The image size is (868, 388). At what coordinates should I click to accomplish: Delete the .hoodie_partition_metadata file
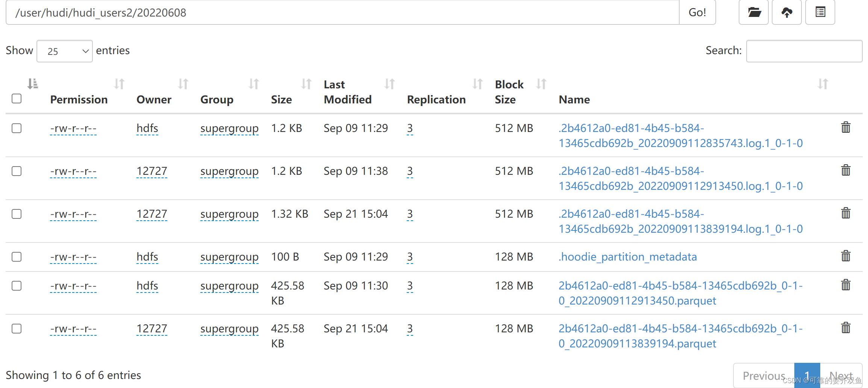click(x=846, y=256)
